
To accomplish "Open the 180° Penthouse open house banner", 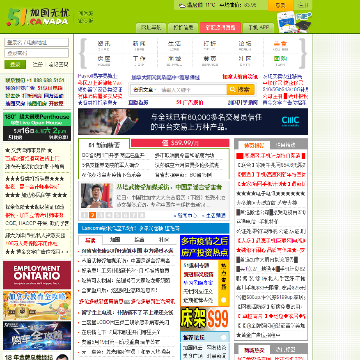I will pos(37,126).
